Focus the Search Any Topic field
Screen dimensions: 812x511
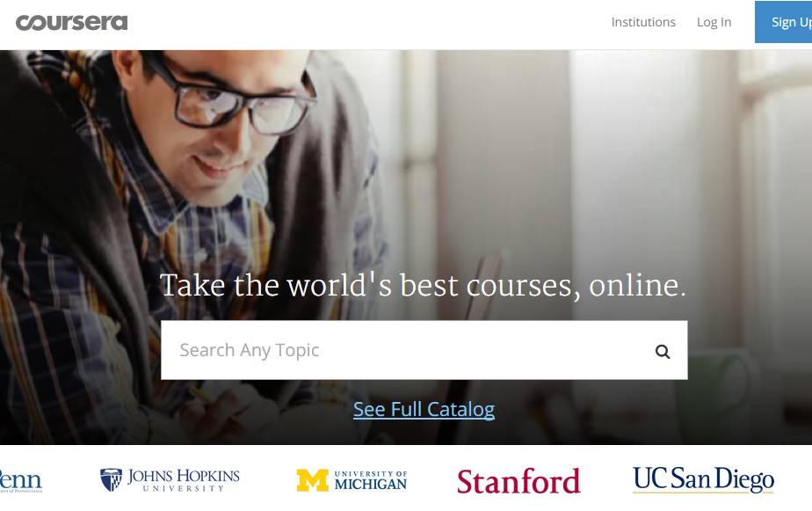[424, 350]
